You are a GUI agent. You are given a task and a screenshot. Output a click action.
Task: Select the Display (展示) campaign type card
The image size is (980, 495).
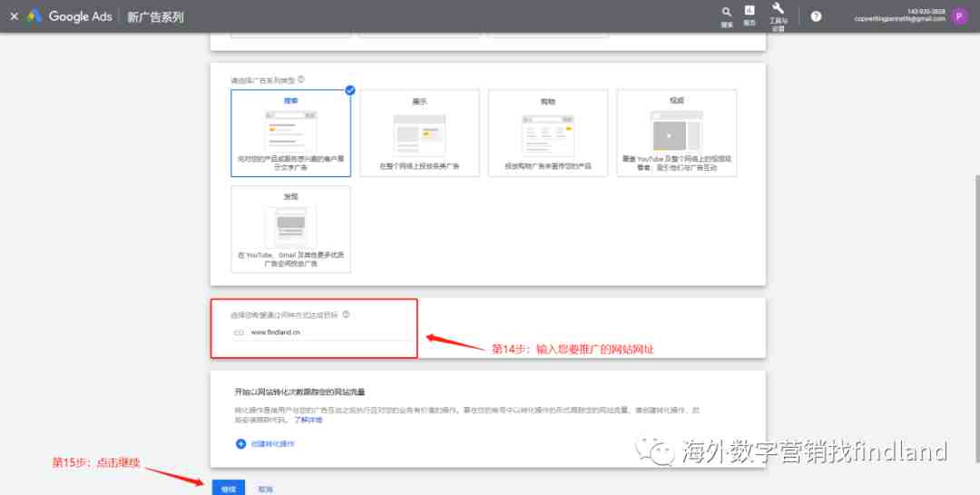[x=419, y=133]
